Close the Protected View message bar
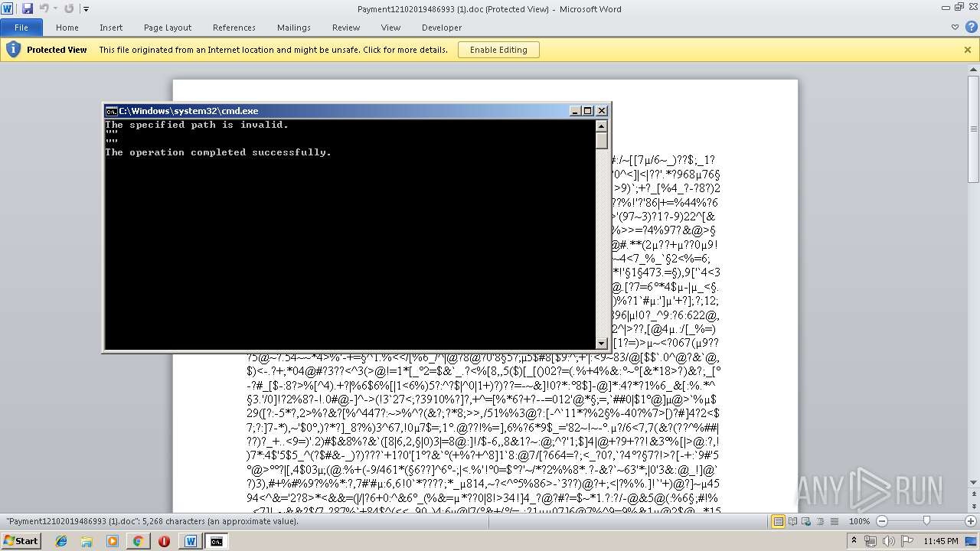Image resolution: width=980 pixels, height=551 pixels. [968, 50]
